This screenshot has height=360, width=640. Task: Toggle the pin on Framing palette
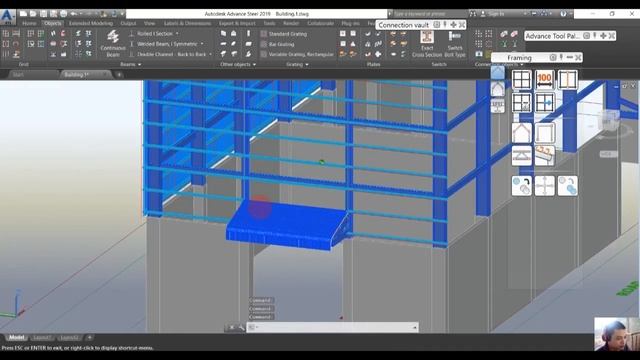pyautogui.click(x=561, y=58)
